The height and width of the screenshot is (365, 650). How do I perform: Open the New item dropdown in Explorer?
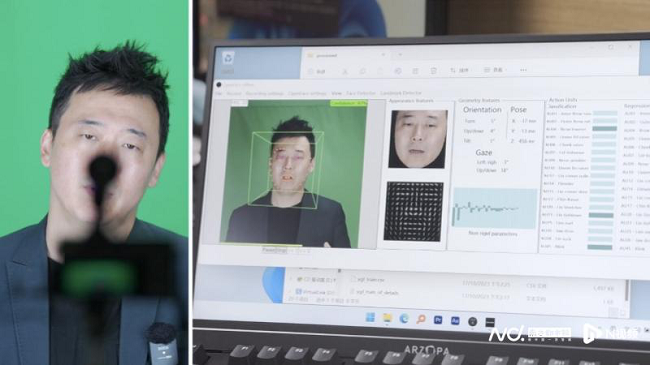point(318,72)
